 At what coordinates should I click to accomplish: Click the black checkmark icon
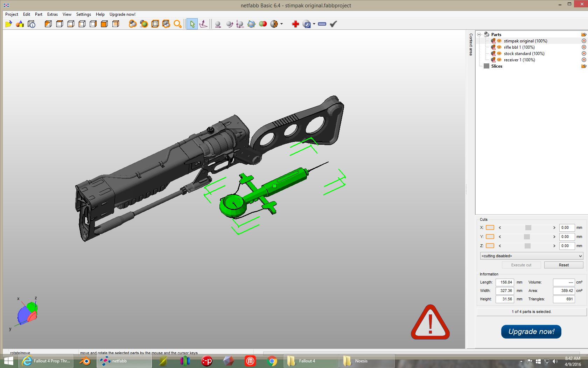coord(333,24)
